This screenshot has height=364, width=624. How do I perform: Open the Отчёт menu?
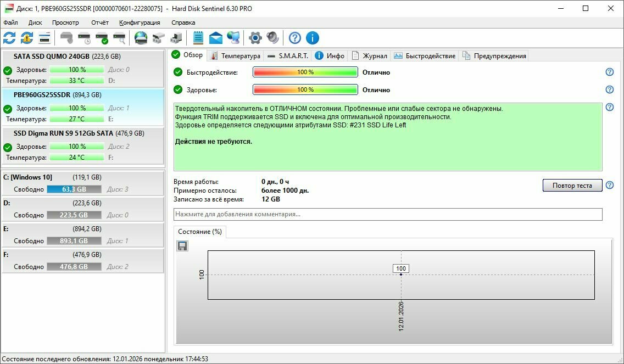(100, 23)
